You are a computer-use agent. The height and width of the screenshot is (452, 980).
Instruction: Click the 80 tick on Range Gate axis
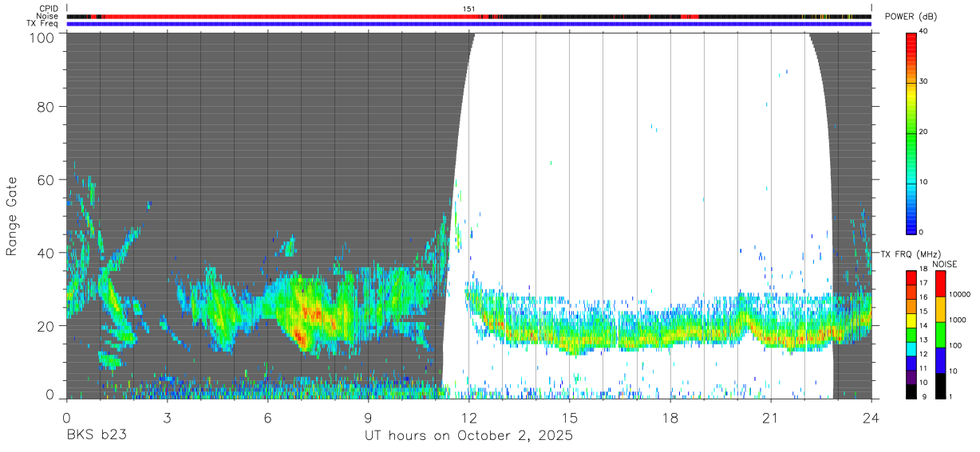tap(46, 107)
